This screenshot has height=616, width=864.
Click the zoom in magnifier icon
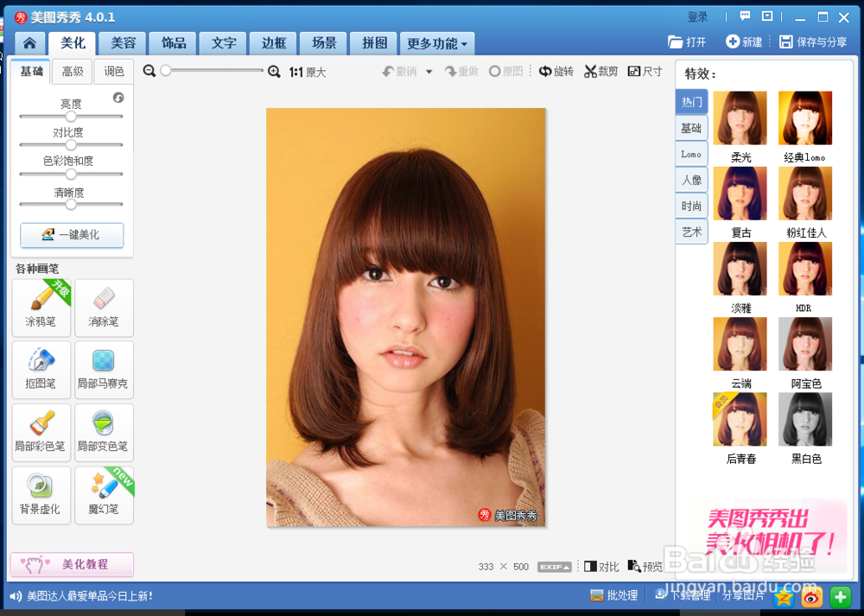pos(274,72)
